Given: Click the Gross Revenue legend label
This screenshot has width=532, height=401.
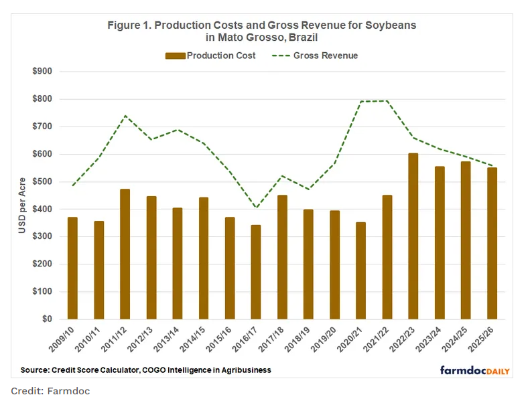Looking at the screenshot, I should 326,56.
